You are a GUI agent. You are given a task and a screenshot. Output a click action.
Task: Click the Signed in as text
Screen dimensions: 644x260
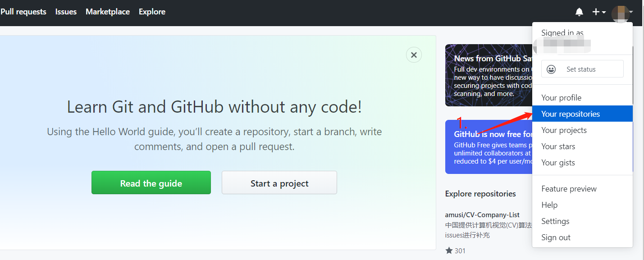click(x=562, y=33)
